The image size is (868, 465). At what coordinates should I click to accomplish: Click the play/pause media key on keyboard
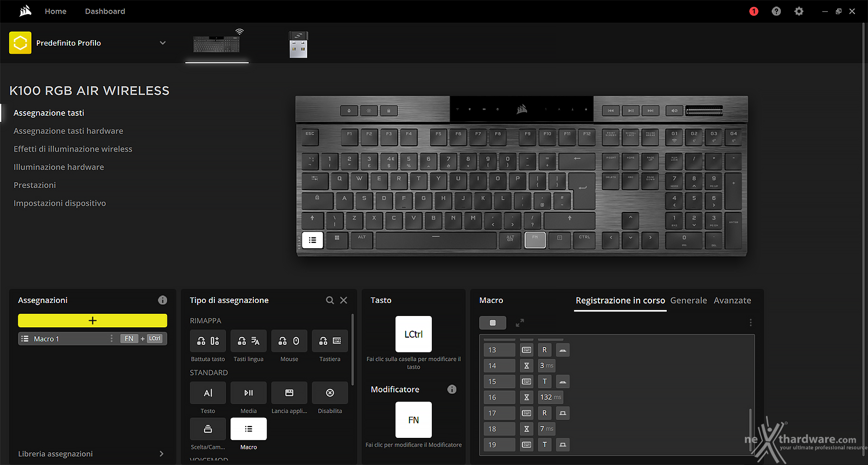630,111
